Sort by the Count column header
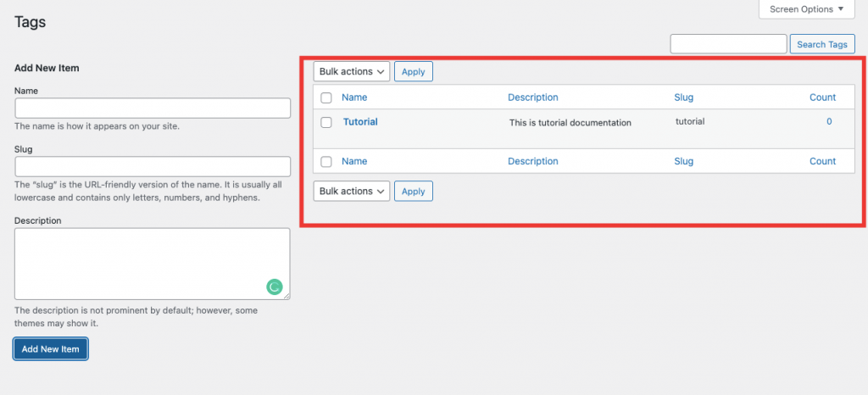868x395 pixels. click(822, 97)
